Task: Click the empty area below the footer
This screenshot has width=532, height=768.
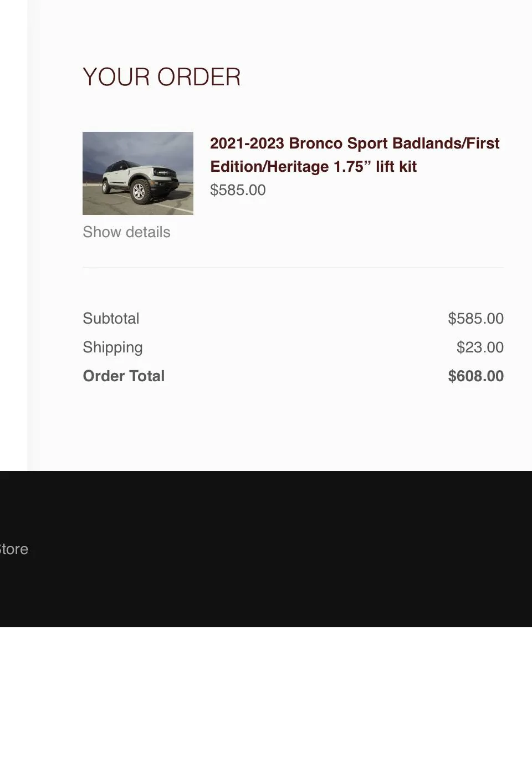Action: pos(266,698)
